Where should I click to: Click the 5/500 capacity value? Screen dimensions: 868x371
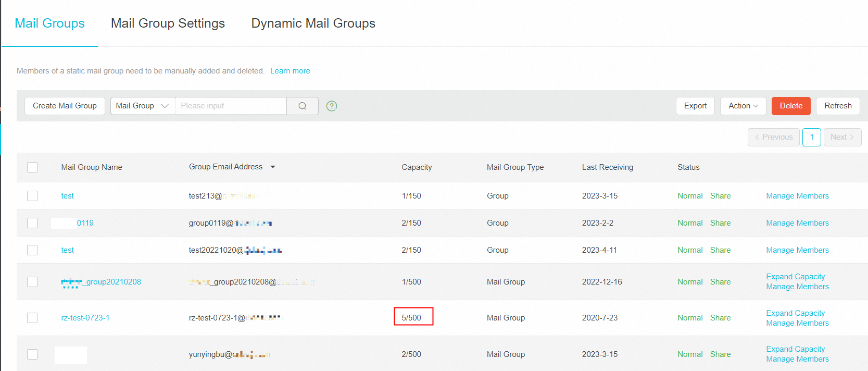411,318
